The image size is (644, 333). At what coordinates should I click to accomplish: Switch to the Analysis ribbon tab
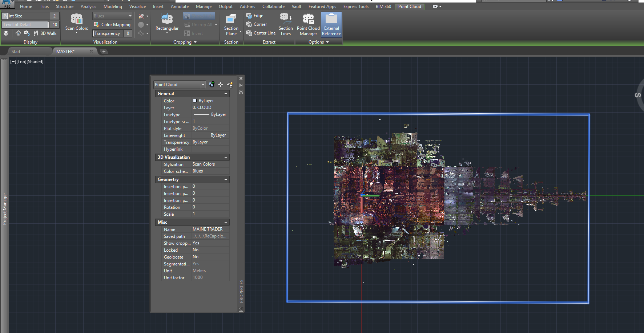88,7
